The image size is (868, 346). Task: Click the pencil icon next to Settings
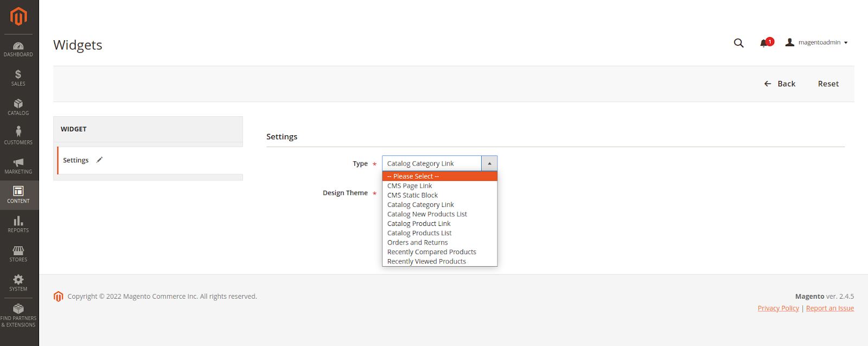pyautogui.click(x=99, y=160)
